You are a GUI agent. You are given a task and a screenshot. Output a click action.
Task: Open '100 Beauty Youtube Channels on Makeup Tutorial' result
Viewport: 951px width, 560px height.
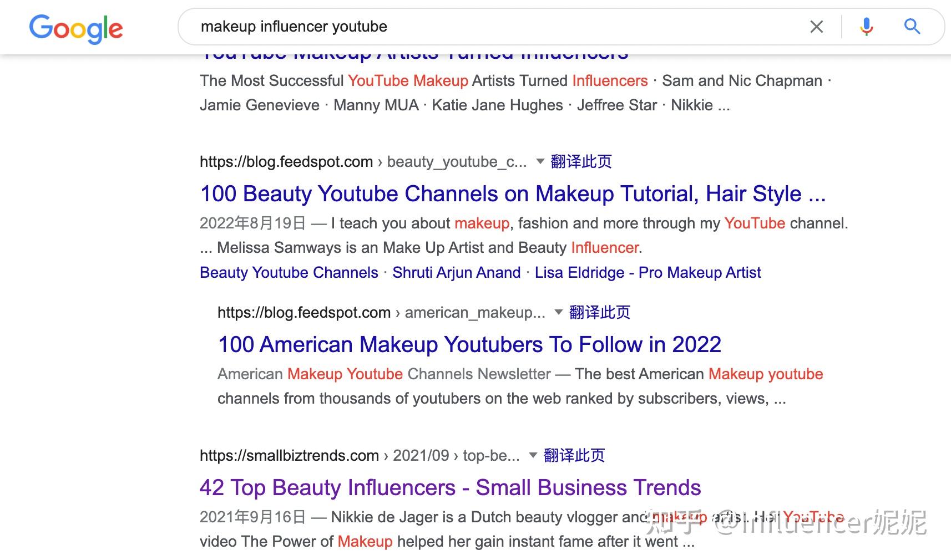(x=513, y=194)
